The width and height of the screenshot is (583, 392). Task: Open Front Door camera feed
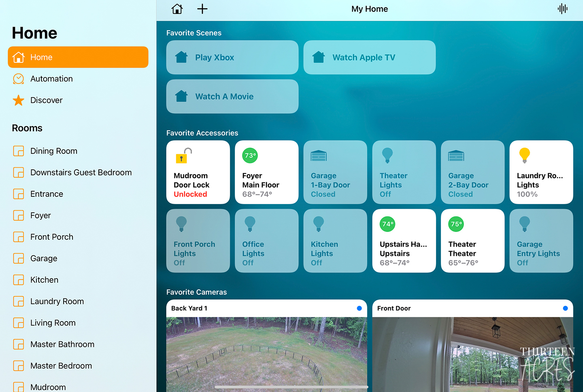pos(473,346)
